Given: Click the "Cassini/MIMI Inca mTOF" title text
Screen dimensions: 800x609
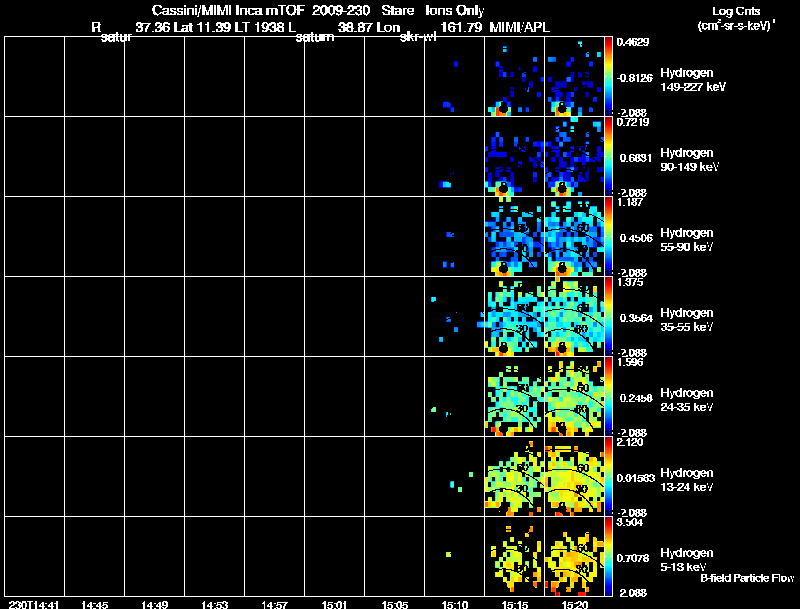Looking at the screenshot, I should click(228, 10).
